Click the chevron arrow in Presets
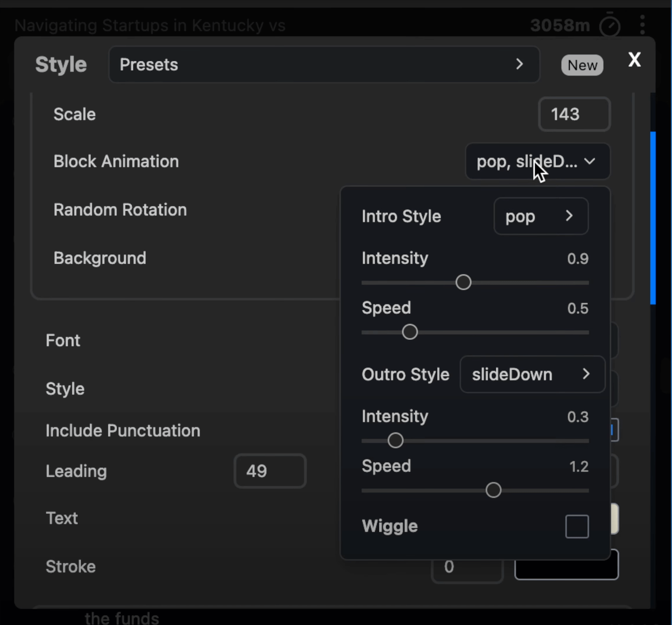Screen dimensions: 672x625 coord(520,64)
